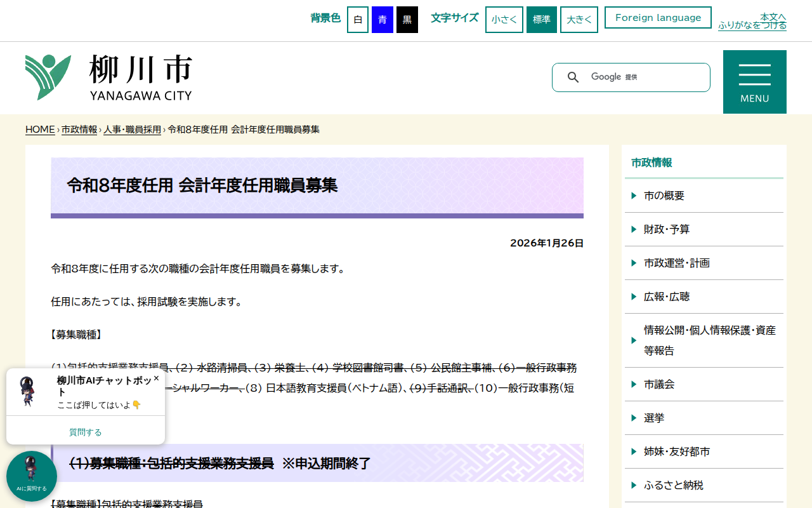The image size is (812, 508).
Task: Click the Foreign language button
Action: [658, 17]
